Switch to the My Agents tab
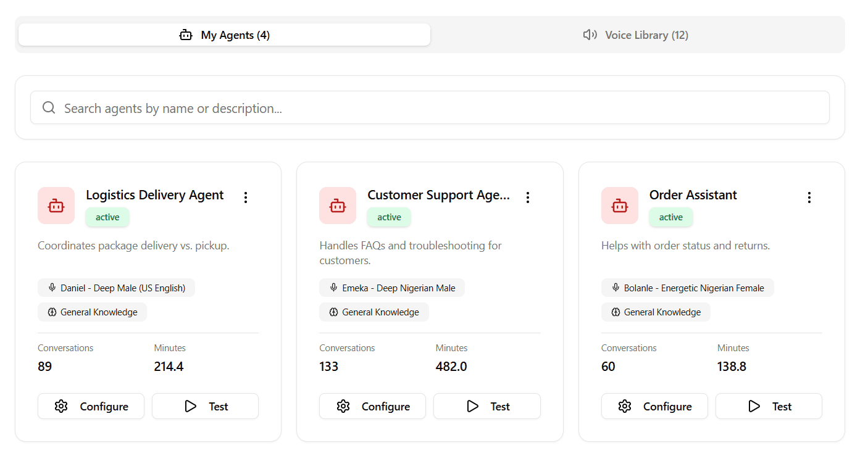The width and height of the screenshot is (868, 453). pyautogui.click(x=224, y=35)
